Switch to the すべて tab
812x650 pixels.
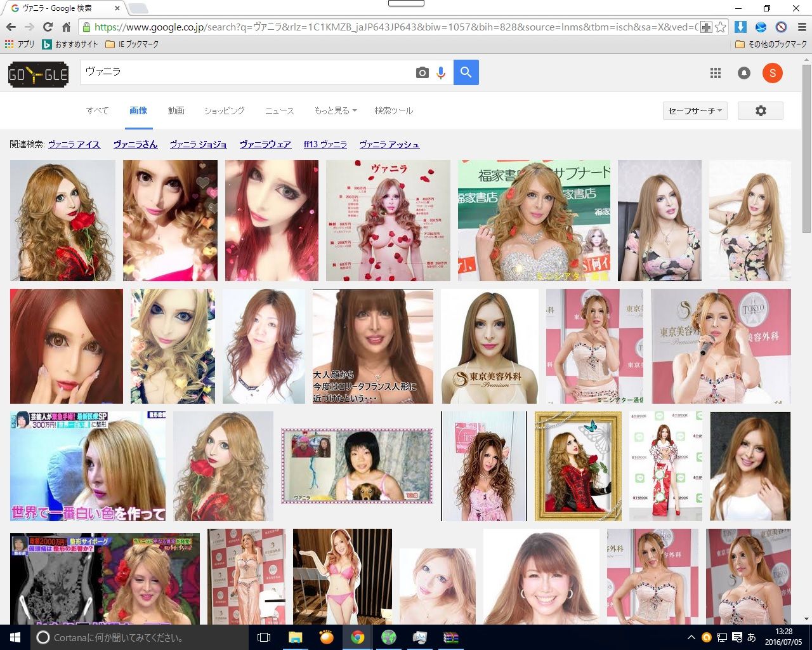coord(98,110)
